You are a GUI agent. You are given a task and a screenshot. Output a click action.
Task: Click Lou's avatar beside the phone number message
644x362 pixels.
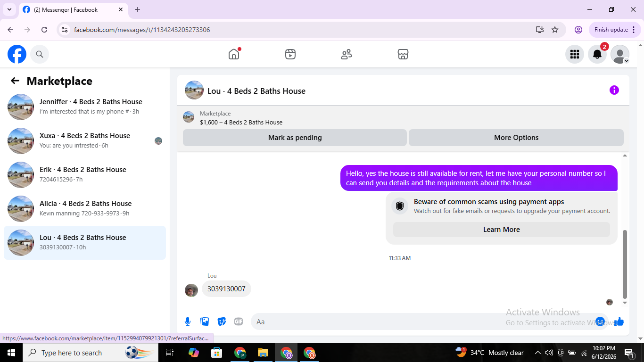[x=191, y=290]
